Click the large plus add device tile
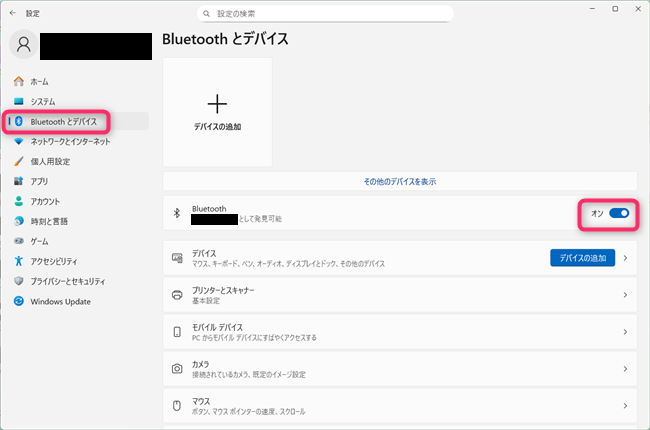The width and height of the screenshot is (650, 430). click(x=217, y=111)
